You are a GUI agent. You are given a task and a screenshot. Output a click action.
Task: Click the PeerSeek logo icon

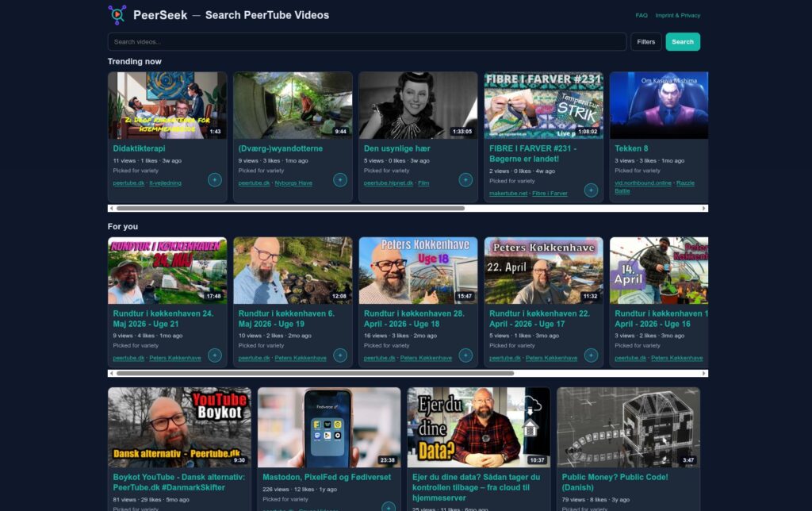click(x=117, y=14)
